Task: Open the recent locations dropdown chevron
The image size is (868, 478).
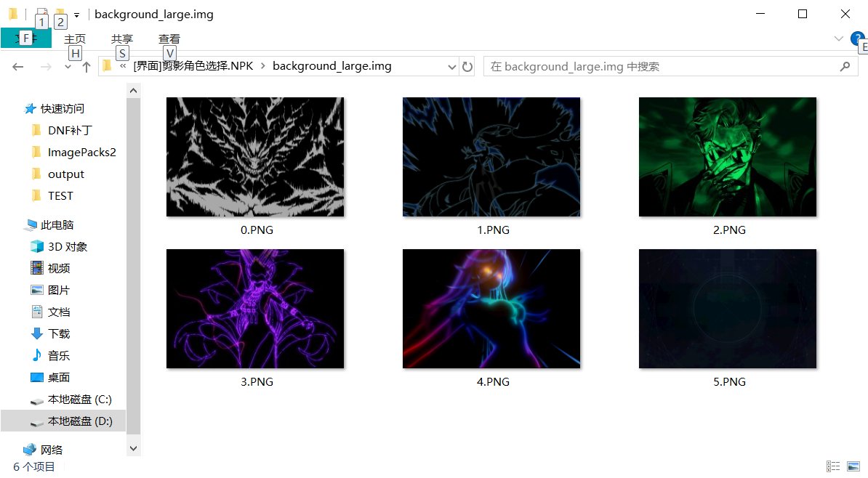Action: point(68,67)
